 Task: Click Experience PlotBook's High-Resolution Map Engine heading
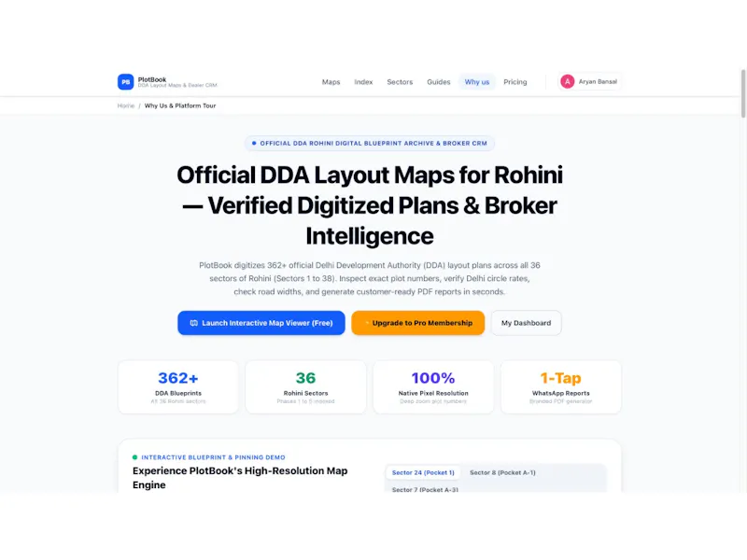[x=240, y=478]
